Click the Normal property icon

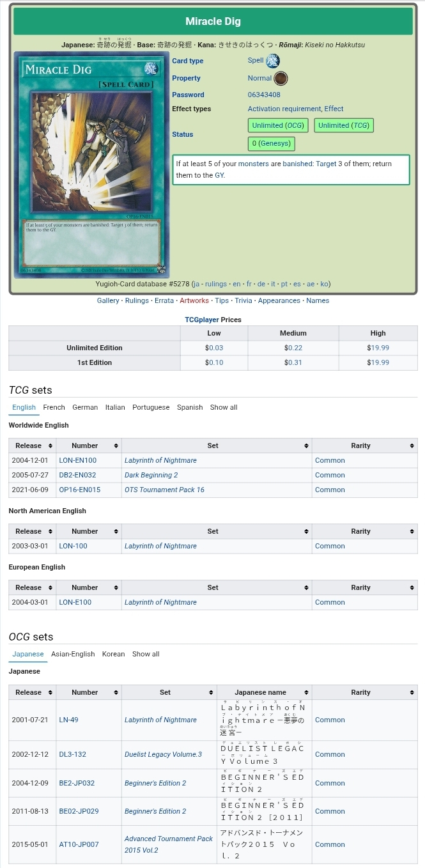tap(281, 79)
